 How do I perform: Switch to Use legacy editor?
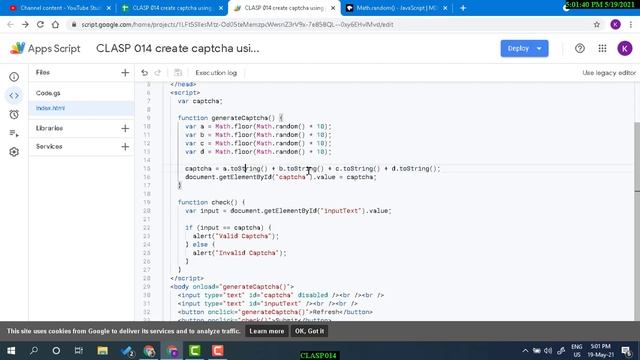click(x=609, y=73)
